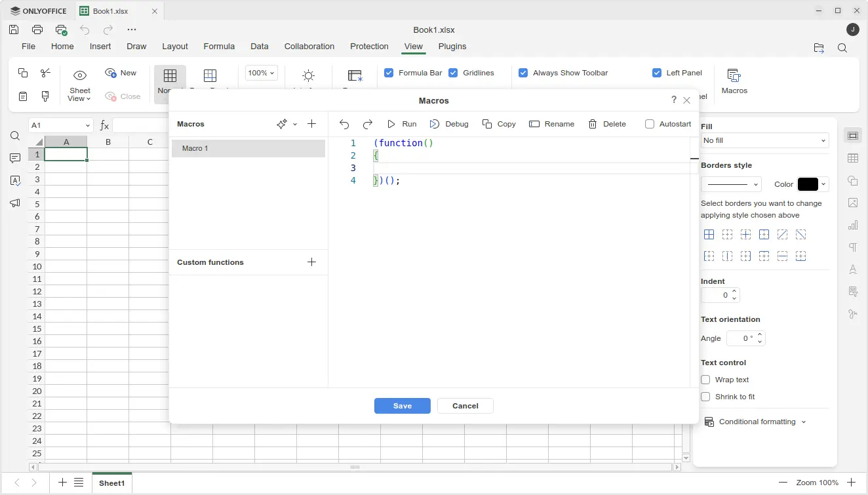Delete the selected macro
Screen dimensions: 868x495
pos(607,124)
